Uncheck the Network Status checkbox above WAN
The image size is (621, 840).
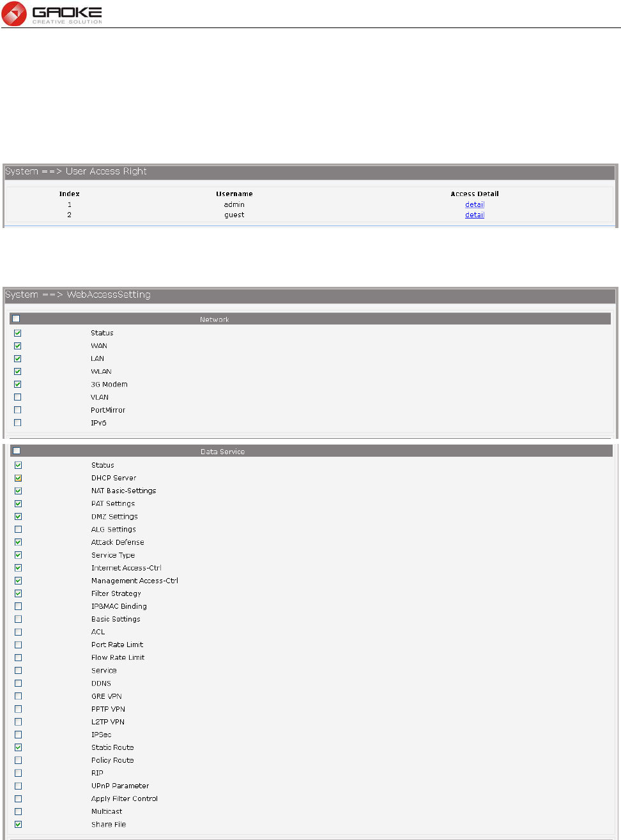click(18, 333)
